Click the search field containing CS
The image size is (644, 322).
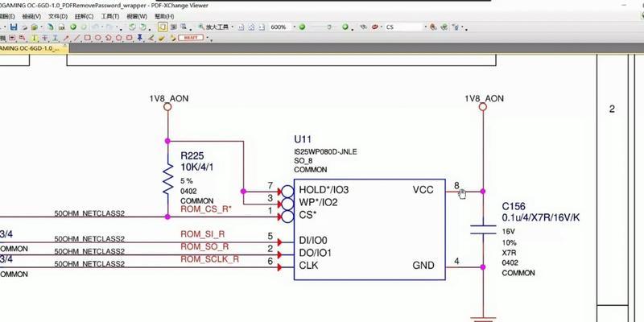404,27
